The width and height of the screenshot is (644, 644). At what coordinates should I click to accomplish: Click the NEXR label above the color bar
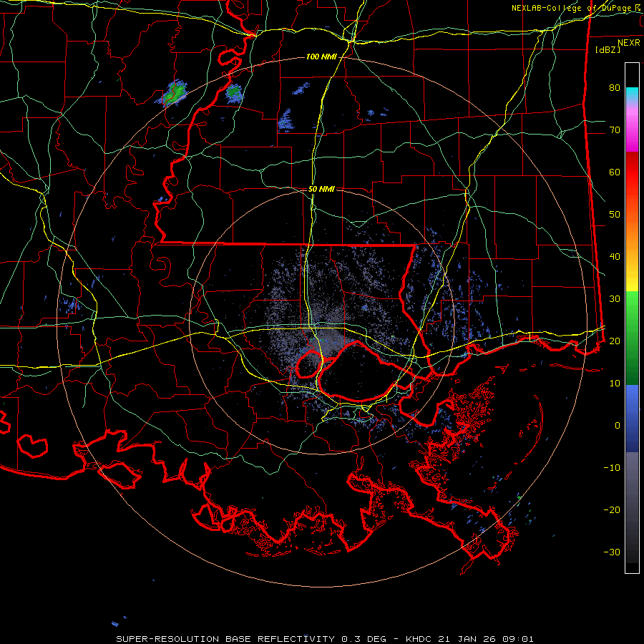(x=628, y=43)
